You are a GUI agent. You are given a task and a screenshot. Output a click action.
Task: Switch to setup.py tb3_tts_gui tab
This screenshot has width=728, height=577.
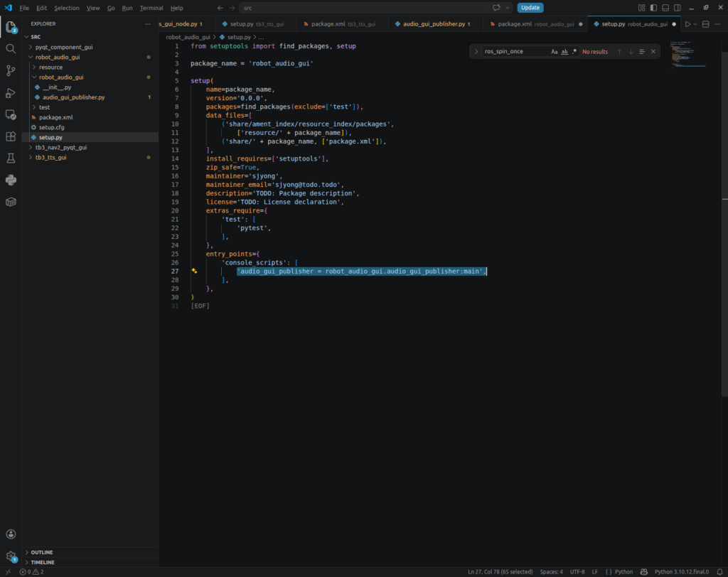(x=256, y=24)
